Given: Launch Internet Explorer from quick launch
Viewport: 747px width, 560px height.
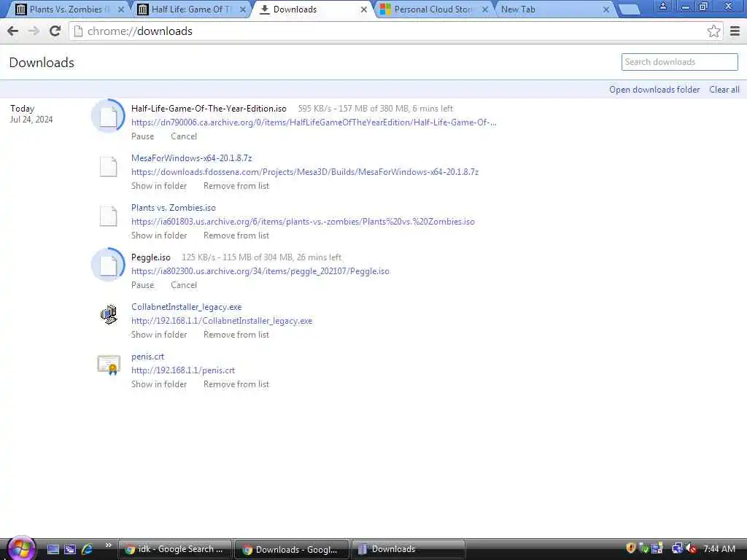Looking at the screenshot, I should coord(88,549).
